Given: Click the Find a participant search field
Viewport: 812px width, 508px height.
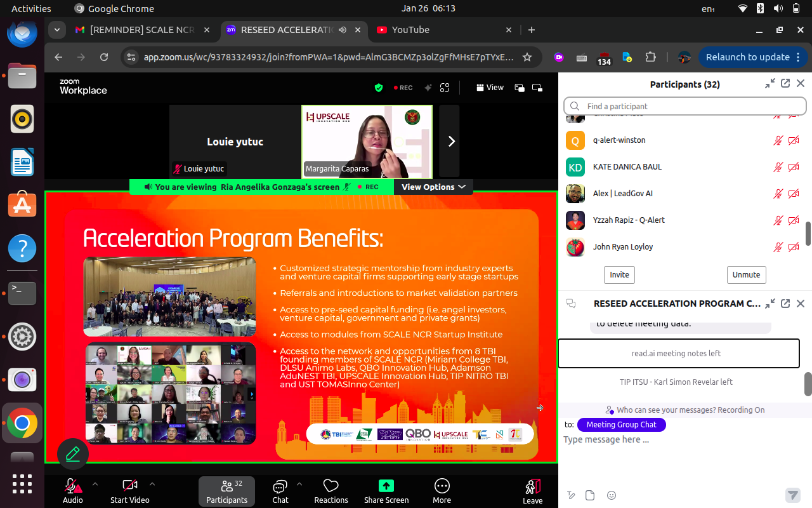Looking at the screenshot, I should [685, 106].
